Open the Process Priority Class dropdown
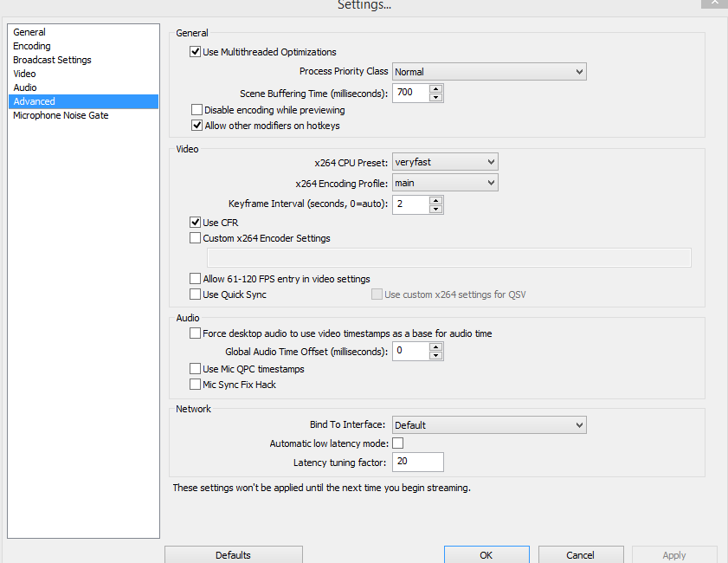The width and height of the screenshot is (728, 563). [489, 72]
